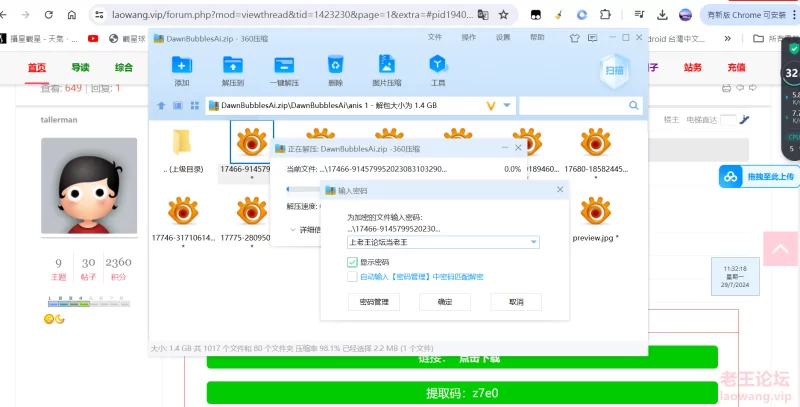Screen dimensions: 800x407
Task: Switch to list view in 360压缩
Action: tap(178, 106)
